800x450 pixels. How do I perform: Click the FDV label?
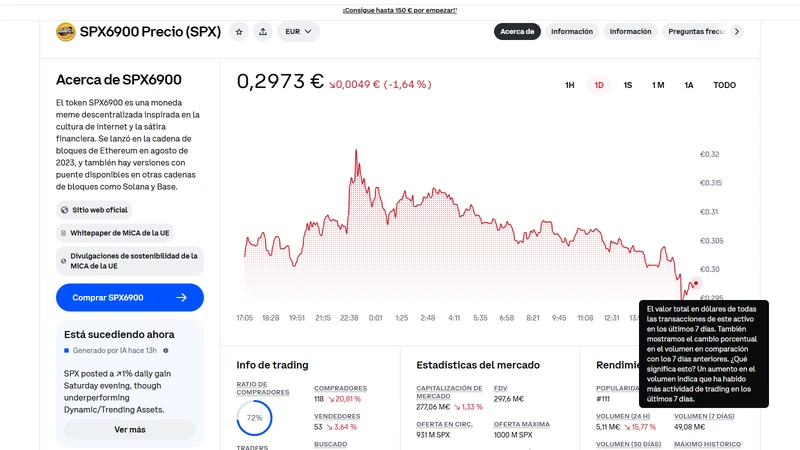click(x=501, y=388)
